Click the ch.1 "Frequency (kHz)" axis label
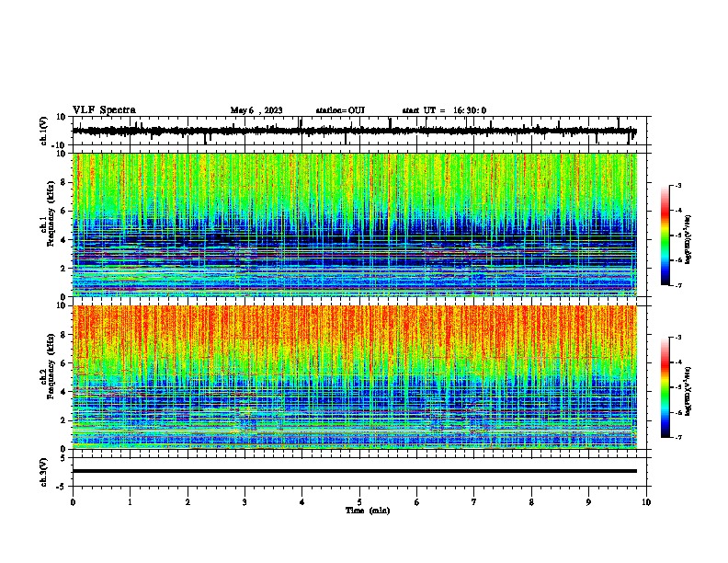Screen dimensions: 728x563 [x=51, y=214]
